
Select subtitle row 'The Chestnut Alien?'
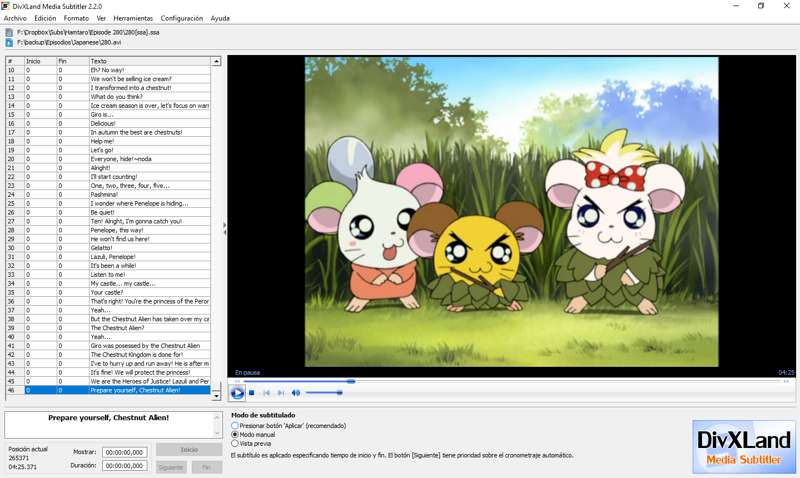pyautogui.click(x=108, y=328)
